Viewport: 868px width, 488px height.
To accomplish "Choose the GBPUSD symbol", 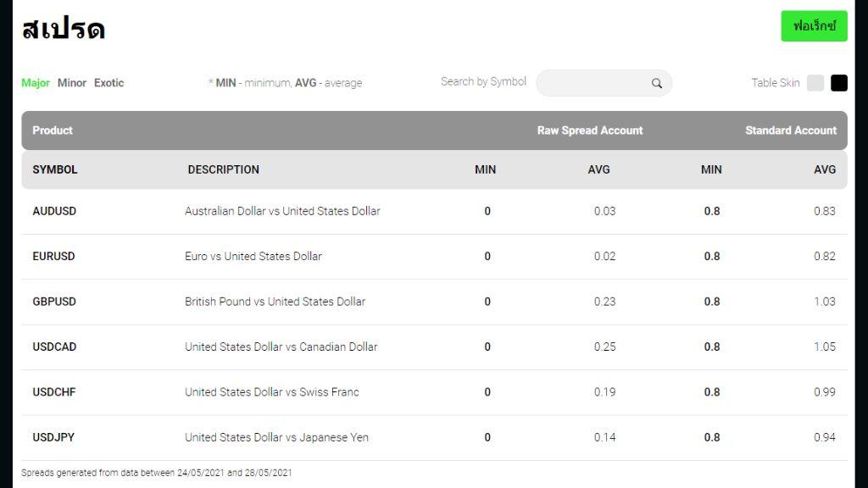I will click(x=54, y=302).
